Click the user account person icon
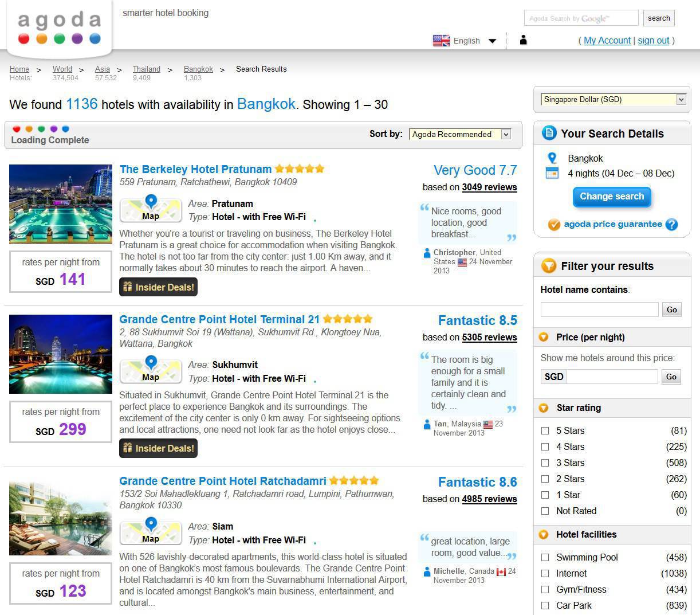 coord(523,40)
